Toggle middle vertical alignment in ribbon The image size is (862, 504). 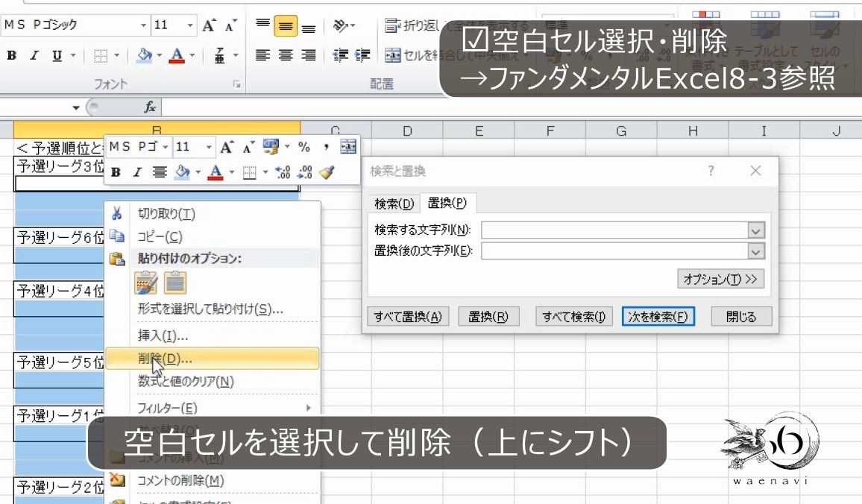tap(286, 25)
